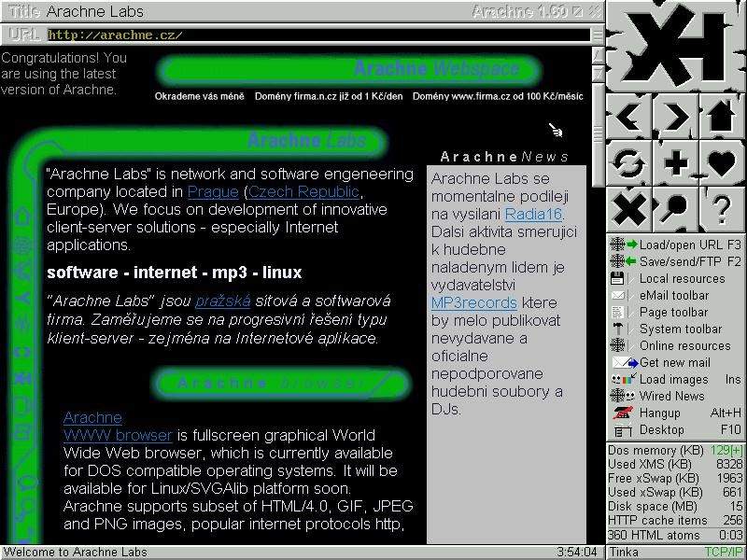Click the Tinka status label
The height and width of the screenshot is (560, 747).
[624, 552]
